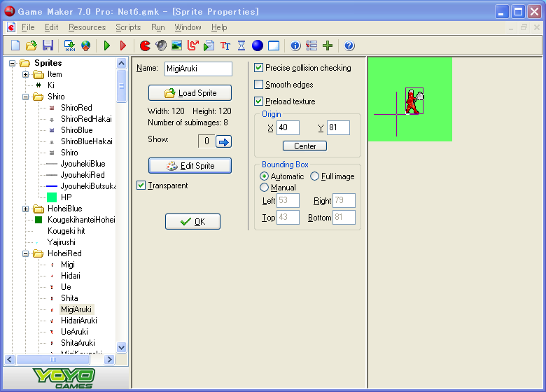Select the JyouhekiBlue sprite

point(83,164)
